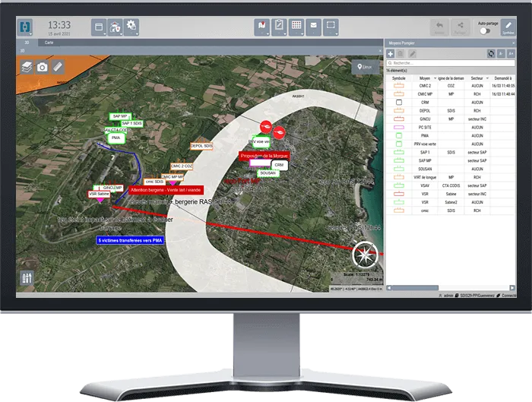Open the sliders settings icon on map
Screen dimensions: 532x402
point(27,278)
